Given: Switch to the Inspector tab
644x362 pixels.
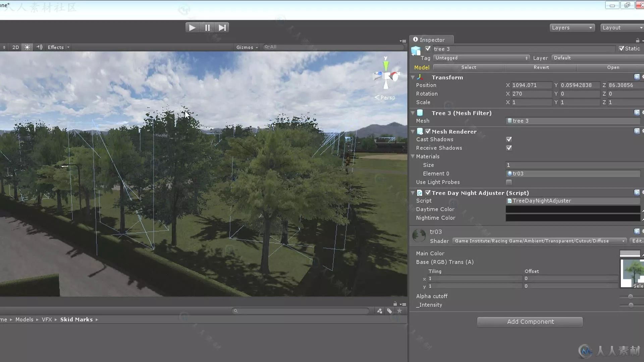Looking at the screenshot, I should tap(432, 40).
